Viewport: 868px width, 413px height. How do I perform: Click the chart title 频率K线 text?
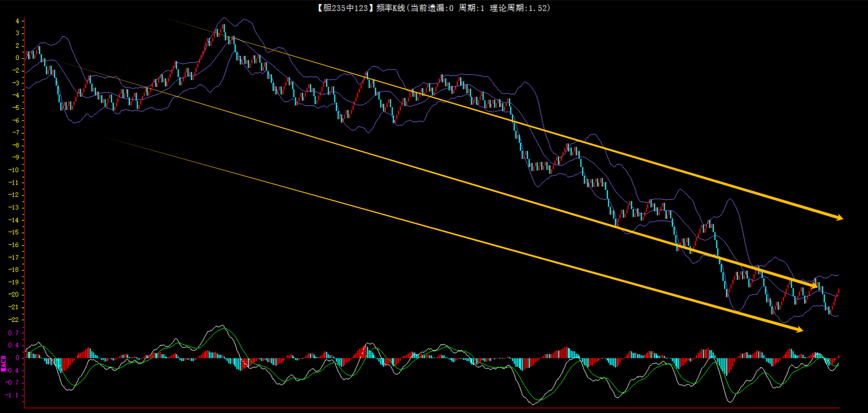pos(390,8)
